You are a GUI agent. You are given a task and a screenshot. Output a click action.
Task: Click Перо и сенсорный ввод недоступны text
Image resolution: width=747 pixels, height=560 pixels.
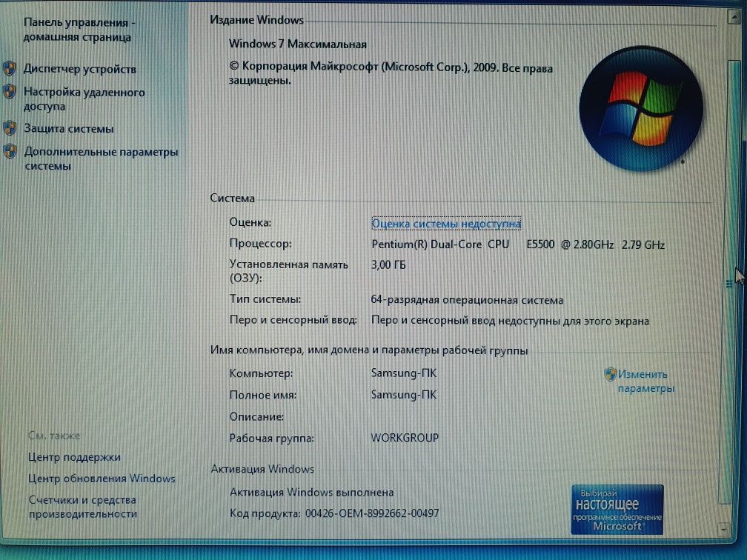point(510,321)
